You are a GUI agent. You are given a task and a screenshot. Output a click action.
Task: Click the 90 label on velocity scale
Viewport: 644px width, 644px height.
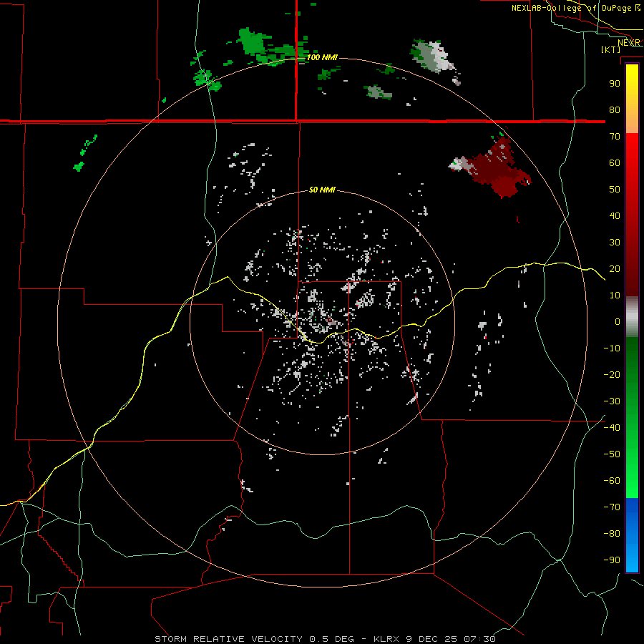[x=615, y=84]
